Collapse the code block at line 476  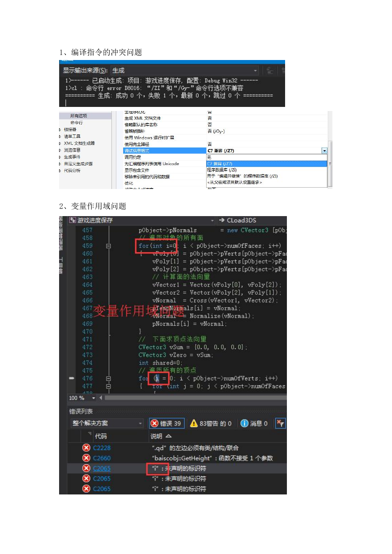click(x=108, y=379)
